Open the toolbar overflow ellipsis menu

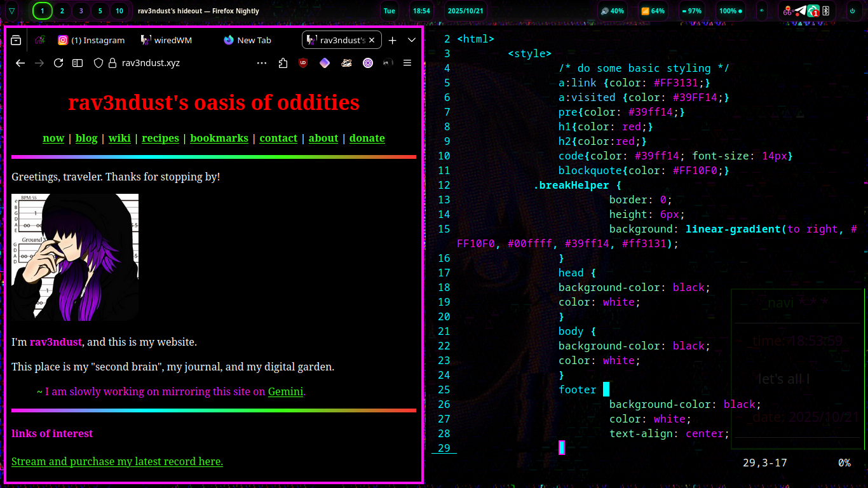click(x=262, y=62)
